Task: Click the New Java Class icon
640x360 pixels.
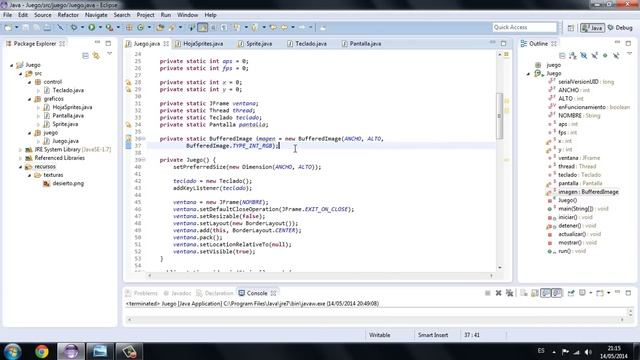Action: click(140, 27)
